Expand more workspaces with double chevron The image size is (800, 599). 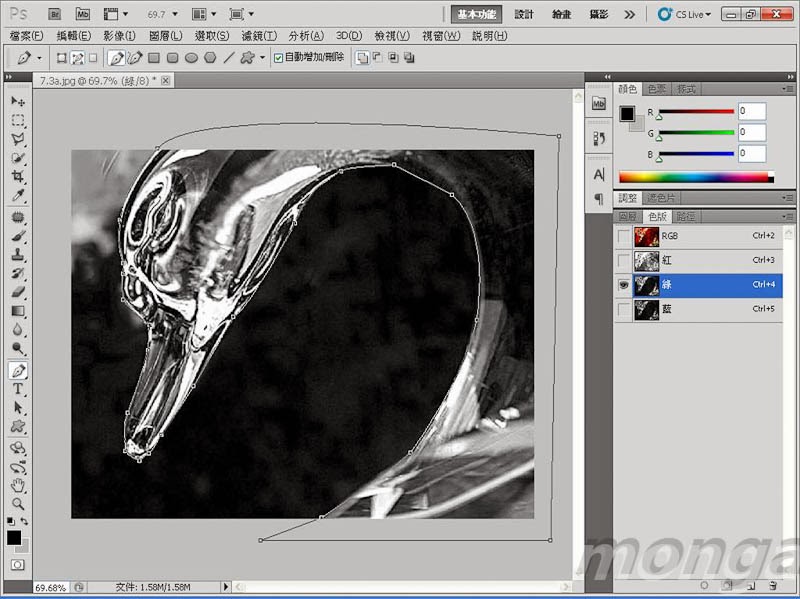pos(630,14)
